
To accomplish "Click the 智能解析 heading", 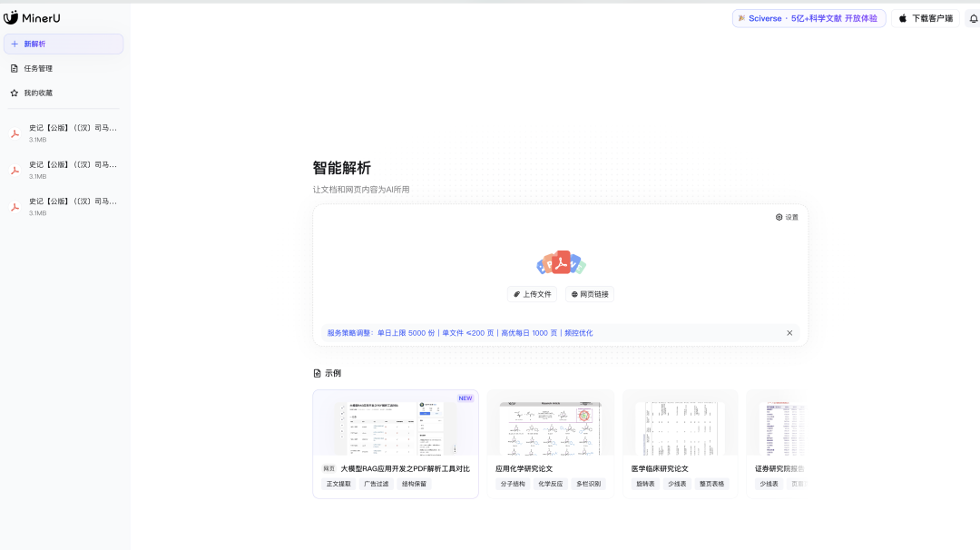I will tap(342, 168).
